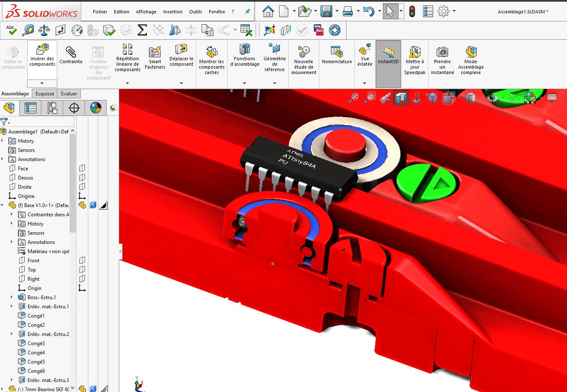Open the ConfigurationManager tab icon
The width and height of the screenshot is (567, 392).
52,108
